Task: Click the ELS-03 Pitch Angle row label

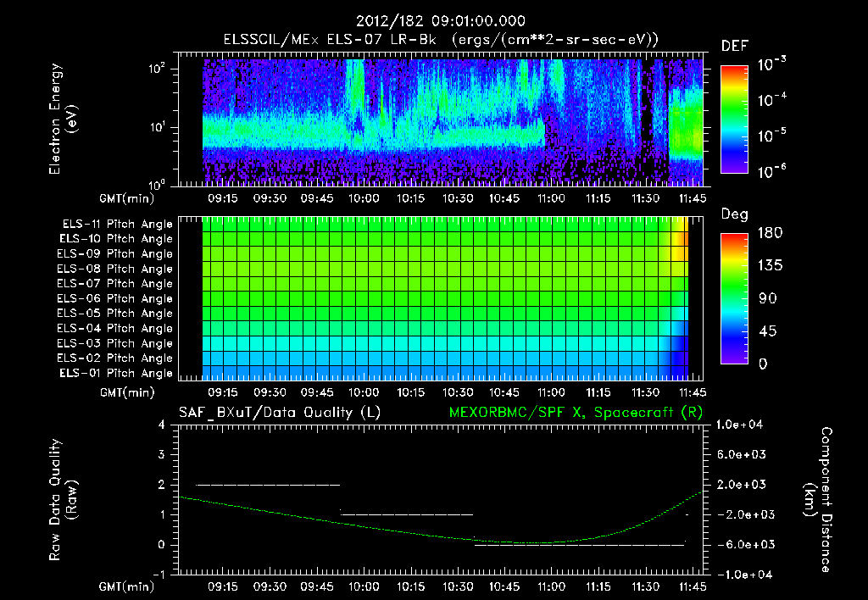Action: [115, 344]
